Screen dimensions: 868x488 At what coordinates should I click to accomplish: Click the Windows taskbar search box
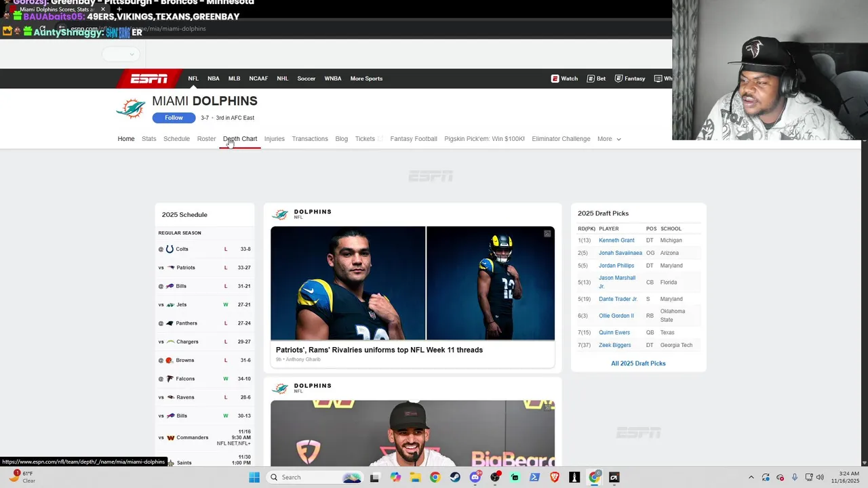tap(313, 477)
